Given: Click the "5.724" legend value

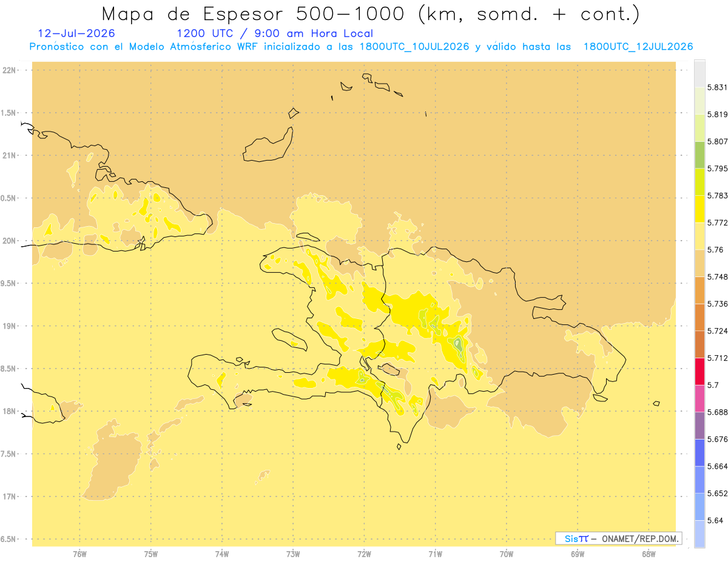Looking at the screenshot, I should click(x=718, y=331).
